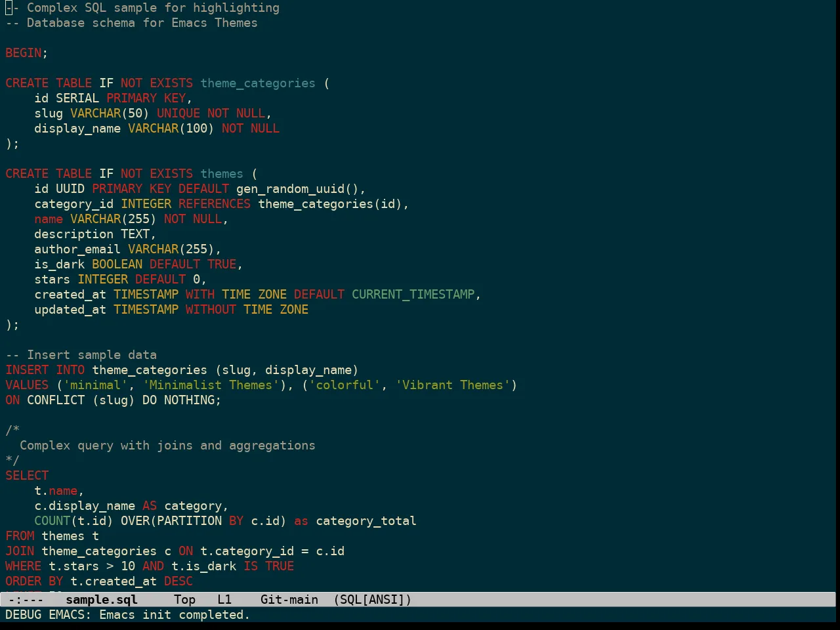Click the 'Minimalist Themes' string literal
This screenshot has width=840, height=630.
tap(211, 385)
